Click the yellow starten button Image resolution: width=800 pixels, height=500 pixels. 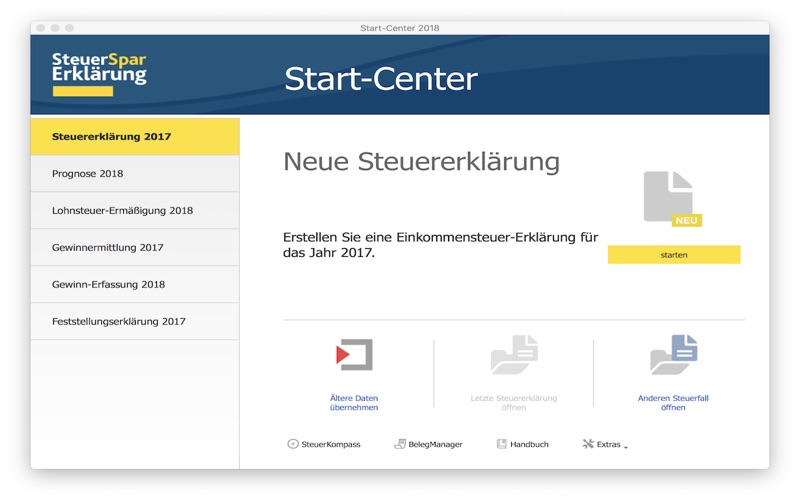click(x=673, y=255)
